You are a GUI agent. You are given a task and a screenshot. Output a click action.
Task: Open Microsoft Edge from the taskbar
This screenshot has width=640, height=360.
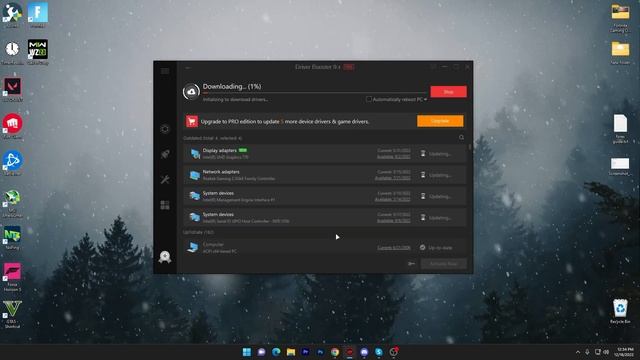[x=276, y=352]
